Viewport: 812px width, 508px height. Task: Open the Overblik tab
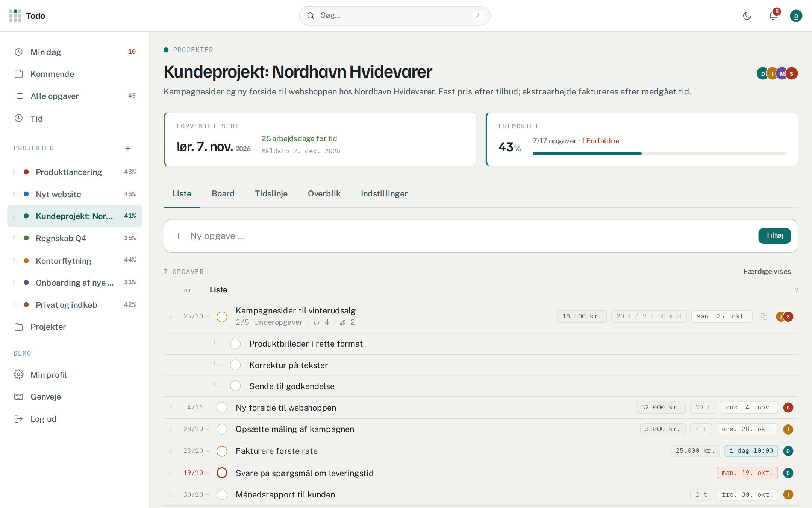pos(324,194)
